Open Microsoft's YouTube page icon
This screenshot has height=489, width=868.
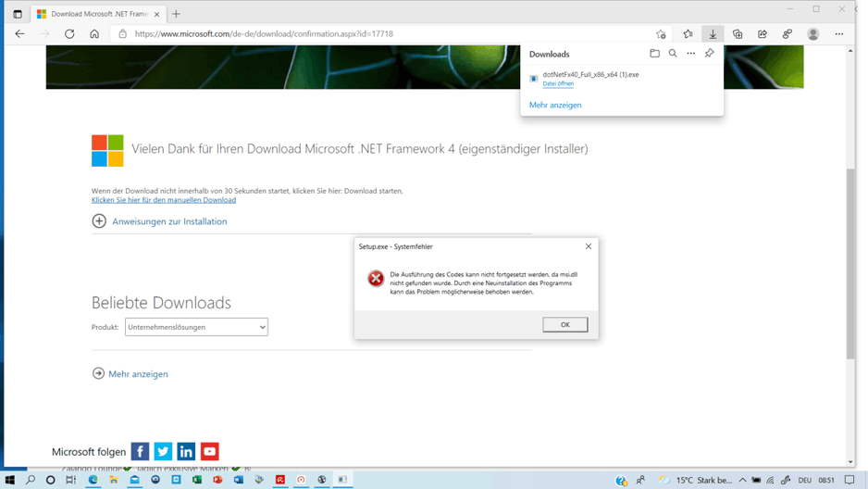[x=210, y=451]
